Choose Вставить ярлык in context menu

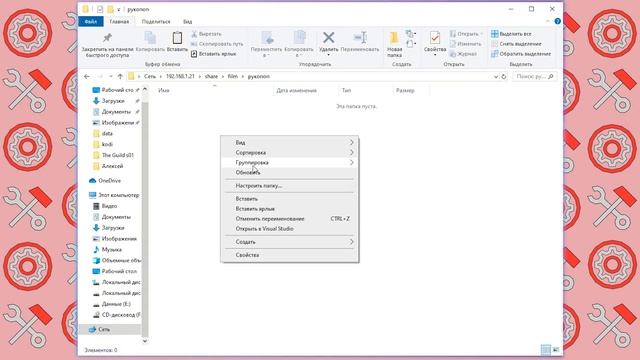tap(290, 209)
